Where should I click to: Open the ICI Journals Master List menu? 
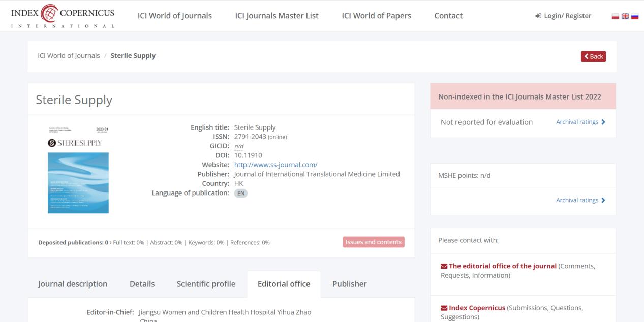277,16
